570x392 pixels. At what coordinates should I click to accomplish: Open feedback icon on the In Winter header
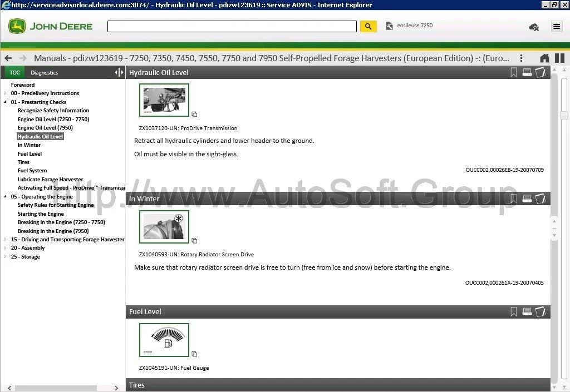[540, 199]
